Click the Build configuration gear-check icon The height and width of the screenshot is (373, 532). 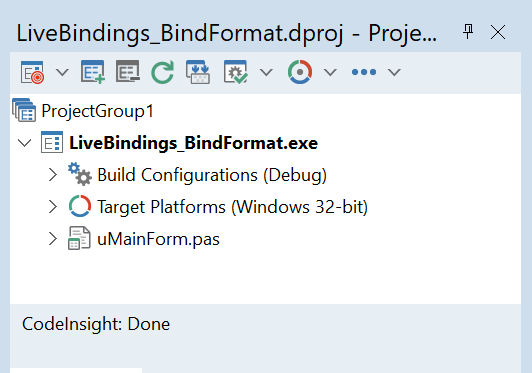point(235,72)
